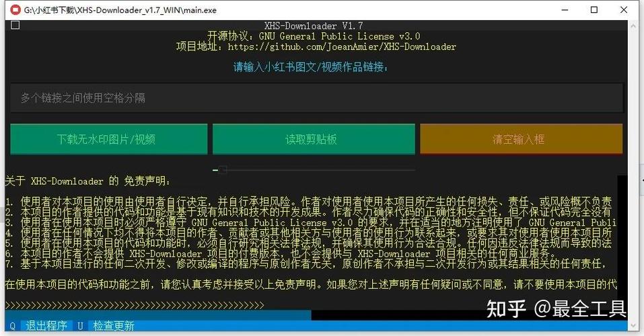Click the link input field 多个链接之间使用空格分隔

click(317, 97)
